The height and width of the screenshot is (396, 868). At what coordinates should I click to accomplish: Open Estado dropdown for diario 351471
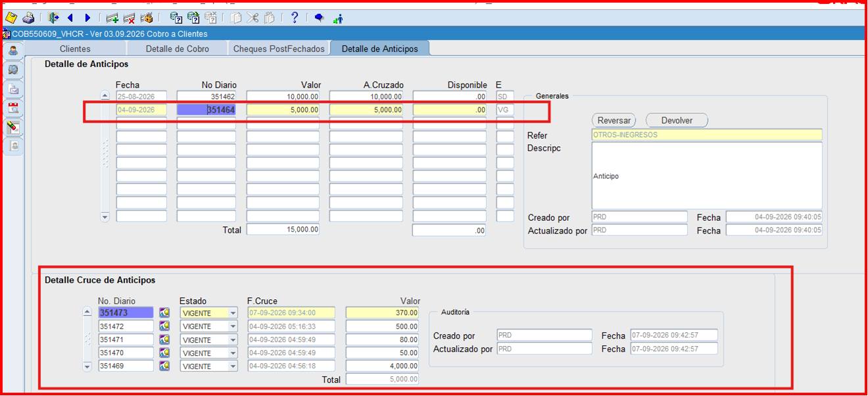point(233,340)
